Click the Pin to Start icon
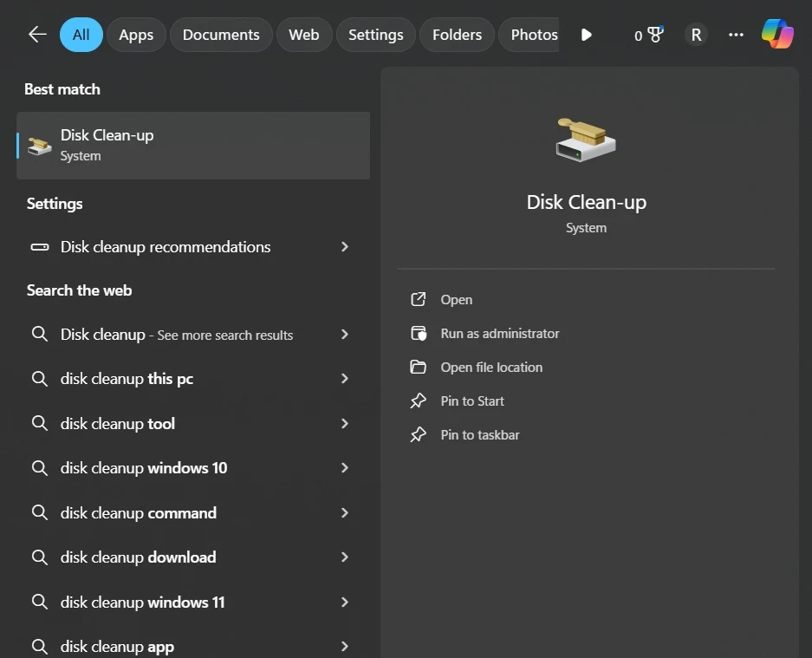This screenshot has width=812, height=658. tap(419, 401)
